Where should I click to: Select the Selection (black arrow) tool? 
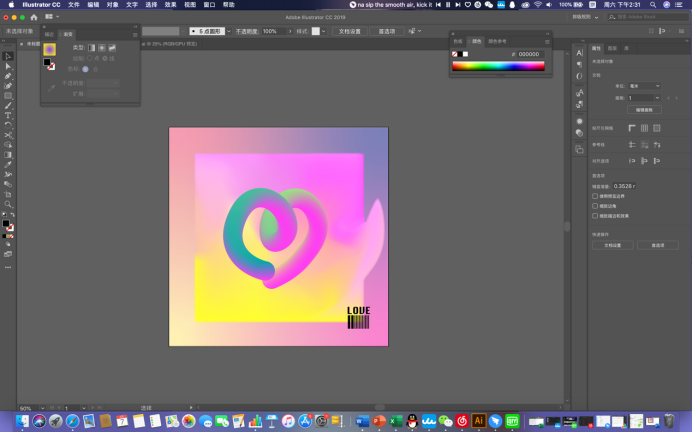[x=8, y=56]
